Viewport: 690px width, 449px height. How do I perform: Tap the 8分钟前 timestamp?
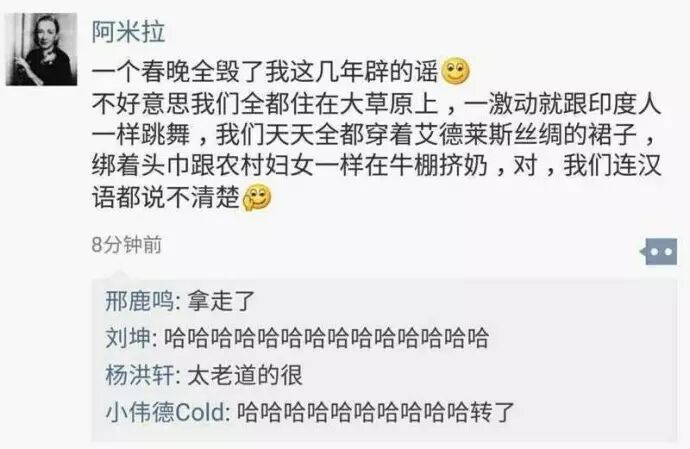pyautogui.click(x=127, y=245)
